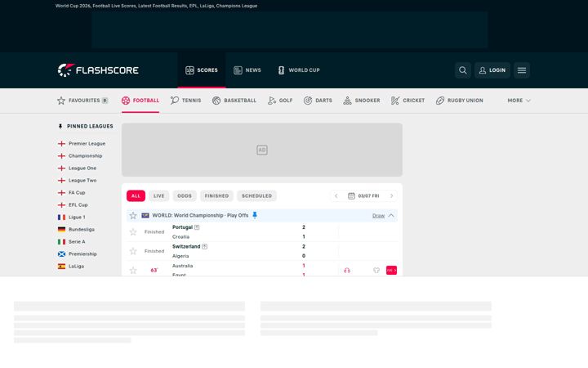
Task: Select Darts sport
Action: (x=318, y=101)
